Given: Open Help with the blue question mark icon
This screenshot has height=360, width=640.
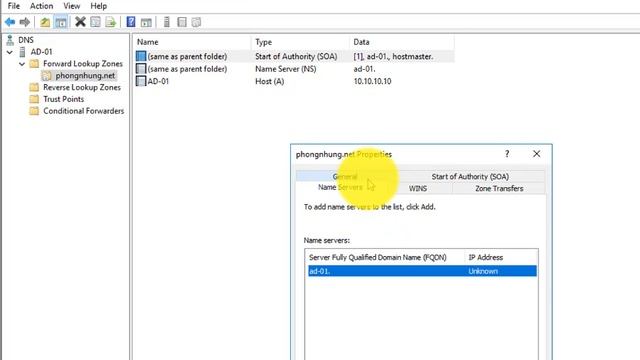Looking at the screenshot, I should coord(131,22).
